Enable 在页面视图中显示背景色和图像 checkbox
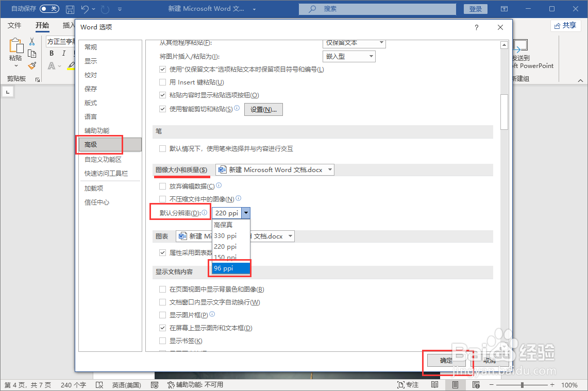588x391 pixels. [x=163, y=289]
